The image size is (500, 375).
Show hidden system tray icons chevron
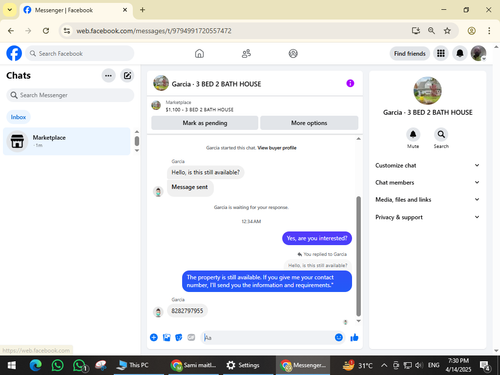[x=384, y=365]
